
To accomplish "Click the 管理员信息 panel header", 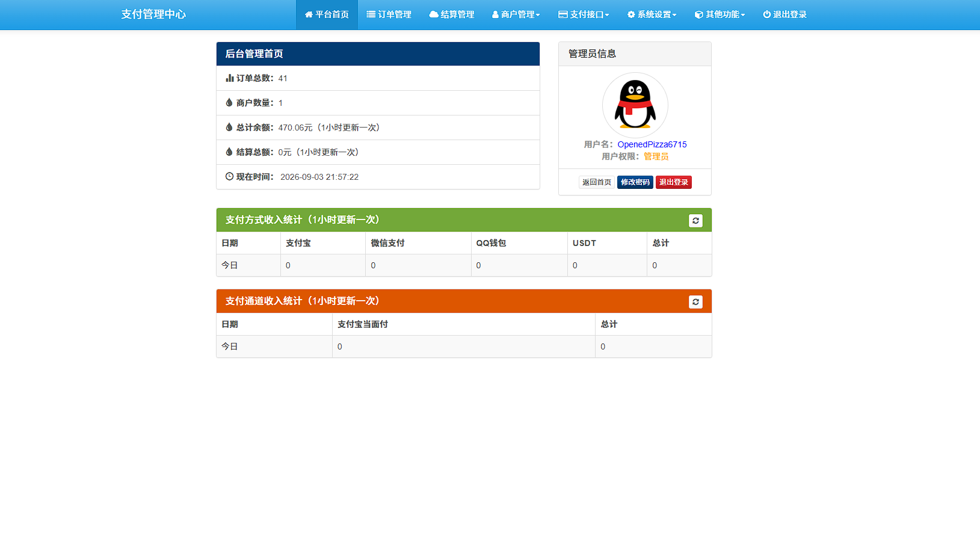I will pyautogui.click(x=635, y=54).
